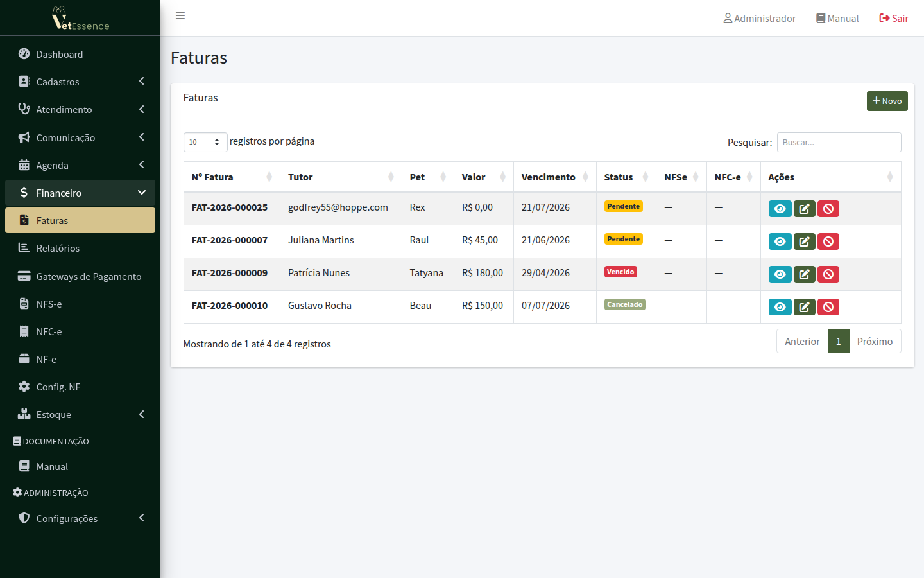This screenshot has width=924, height=578.
Task: Click tutor godfrey55@hoppe.com
Action: pyautogui.click(x=338, y=207)
